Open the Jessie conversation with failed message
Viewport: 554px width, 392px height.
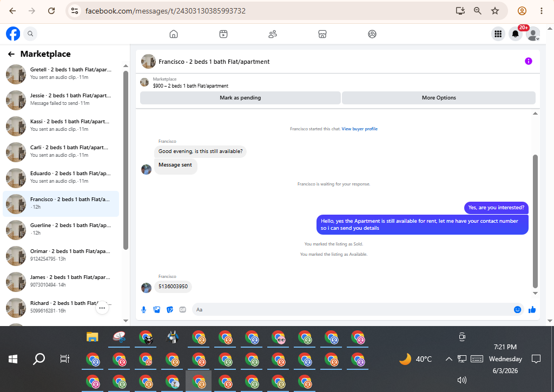coord(61,100)
